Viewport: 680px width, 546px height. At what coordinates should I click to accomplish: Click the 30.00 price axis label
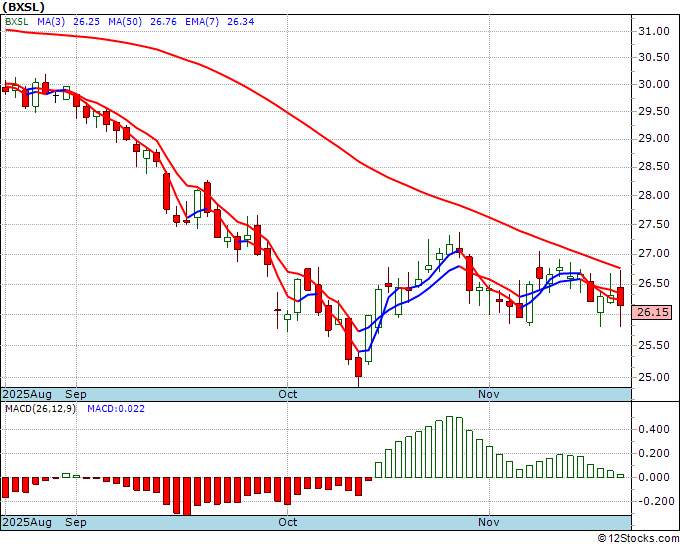pyautogui.click(x=654, y=84)
